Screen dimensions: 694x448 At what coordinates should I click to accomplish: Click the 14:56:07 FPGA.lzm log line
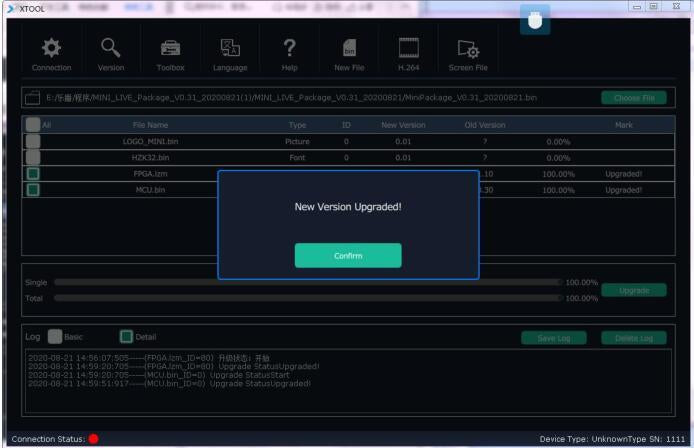coord(149,358)
